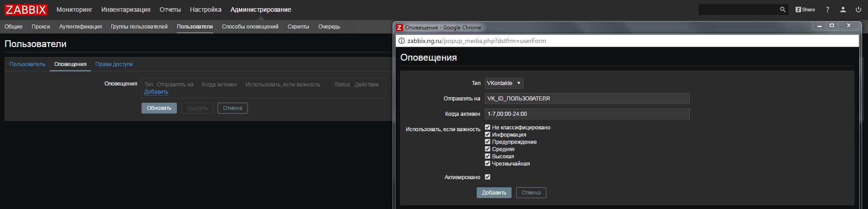Toggle the Не классифицировано checkbox

click(x=488, y=127)
